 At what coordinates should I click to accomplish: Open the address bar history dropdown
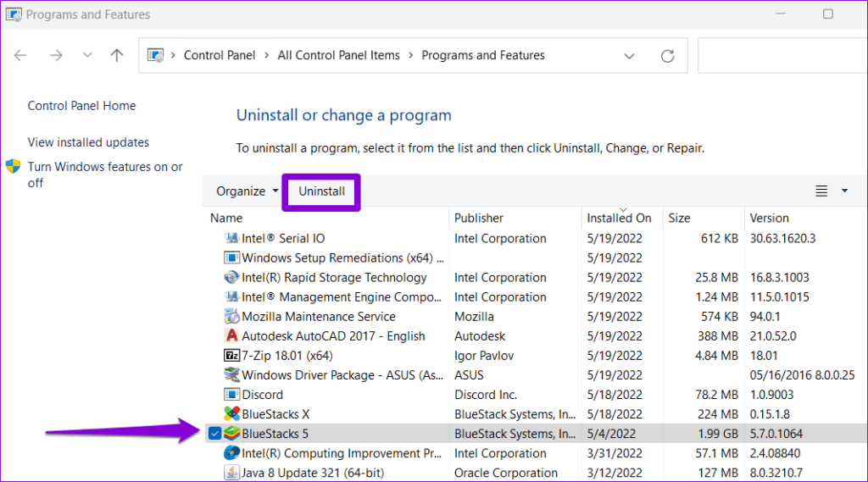point(629,56)
